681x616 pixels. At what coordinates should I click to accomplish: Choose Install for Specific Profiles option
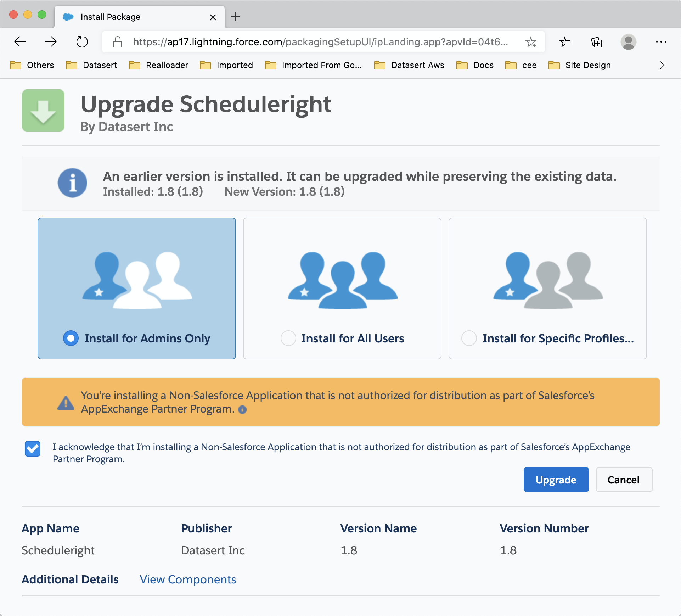pyautogui.click(x=469, y=338)
